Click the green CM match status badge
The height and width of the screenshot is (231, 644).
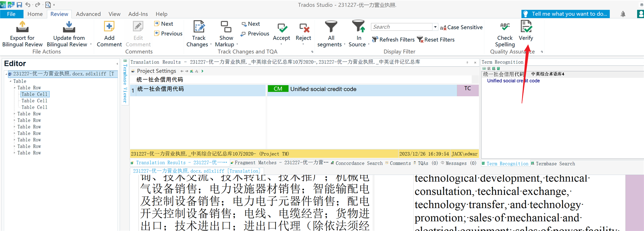278,89
